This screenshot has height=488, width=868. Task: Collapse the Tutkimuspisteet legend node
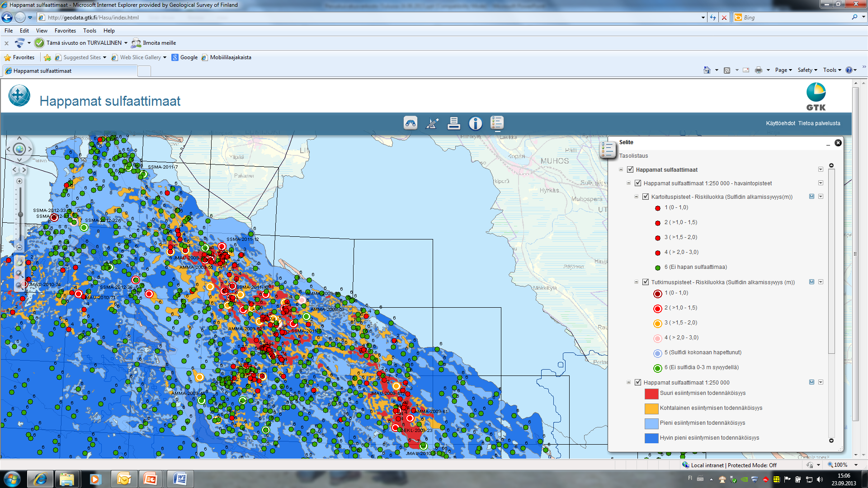637,282
